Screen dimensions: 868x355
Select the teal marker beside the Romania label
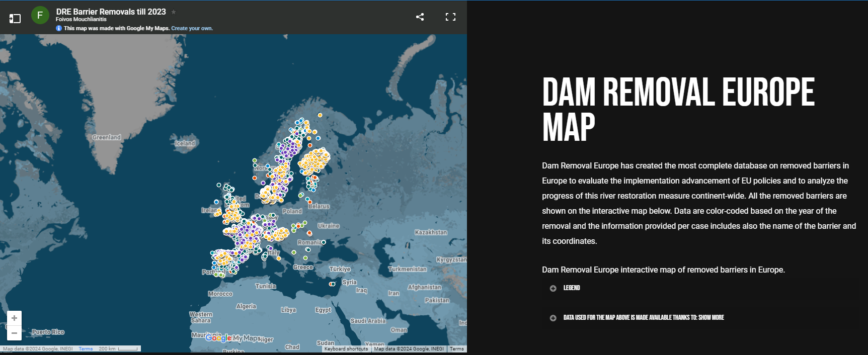324,242
